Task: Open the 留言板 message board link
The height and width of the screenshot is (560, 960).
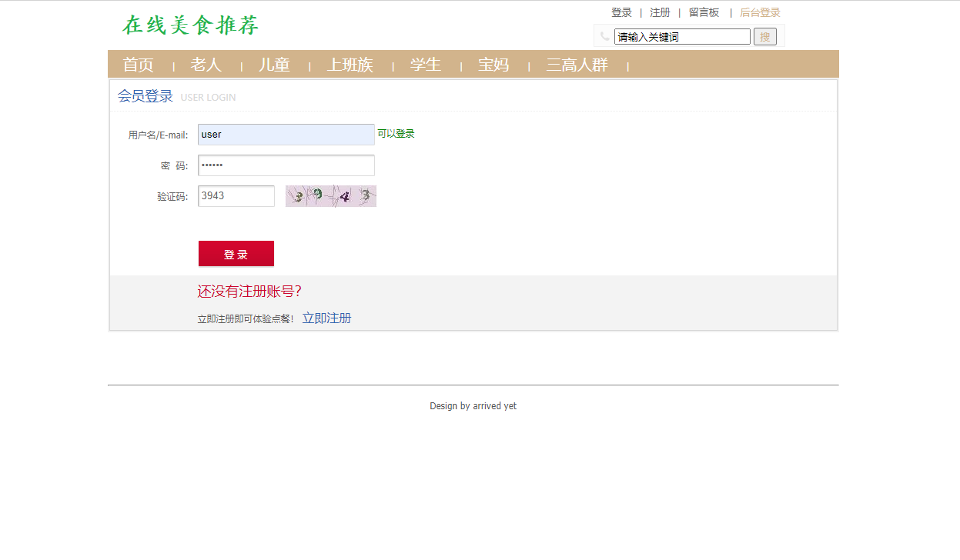Action: (702, 12)
